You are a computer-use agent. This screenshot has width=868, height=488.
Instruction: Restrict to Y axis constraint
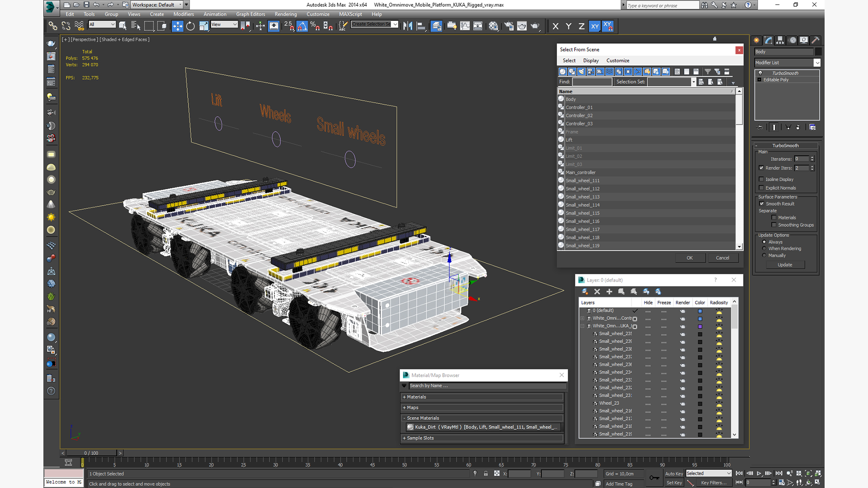coord(568,26)
